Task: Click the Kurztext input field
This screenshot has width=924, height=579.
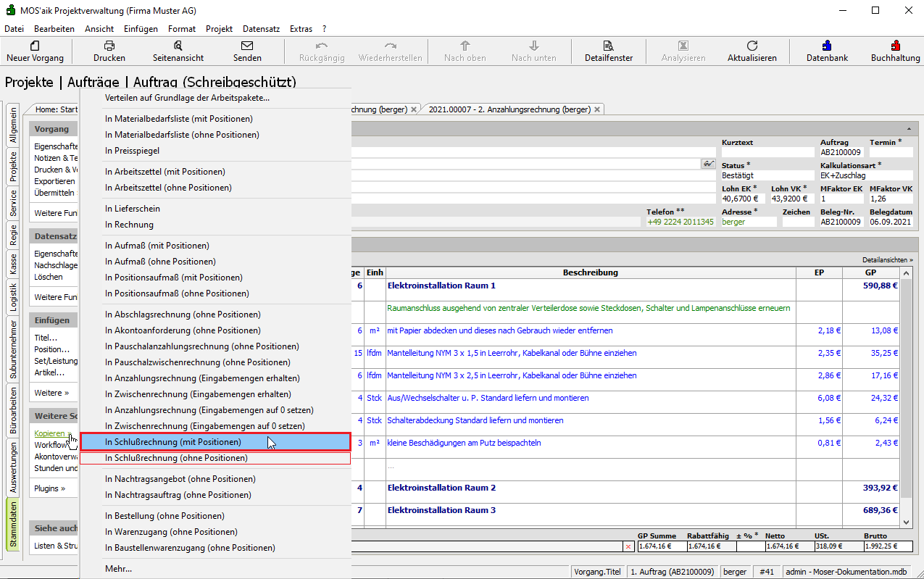Action: [767, 153]
